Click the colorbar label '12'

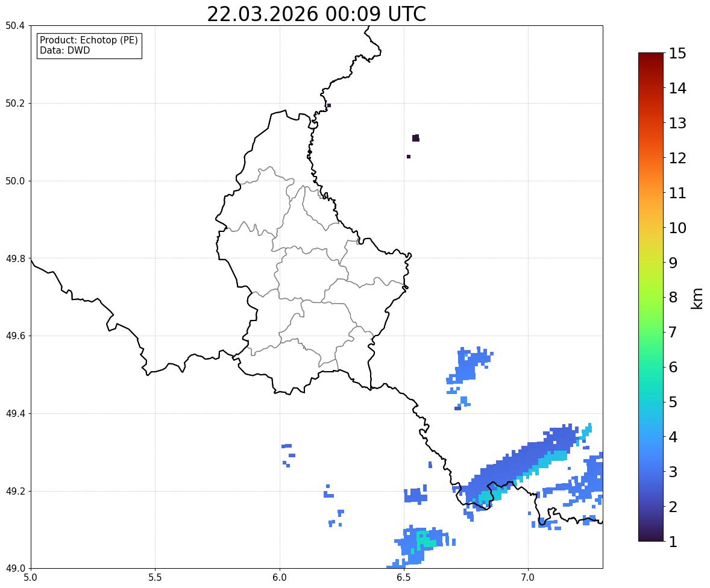[677, 158]
